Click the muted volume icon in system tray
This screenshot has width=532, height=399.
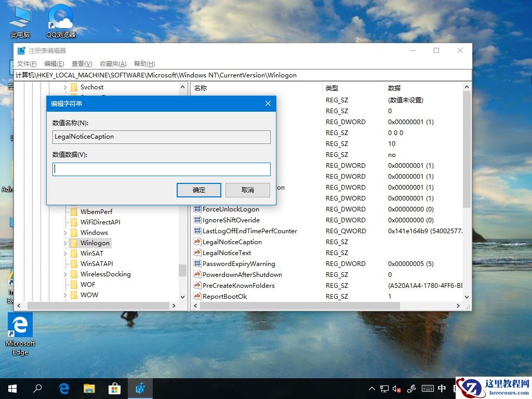(397, 388)
